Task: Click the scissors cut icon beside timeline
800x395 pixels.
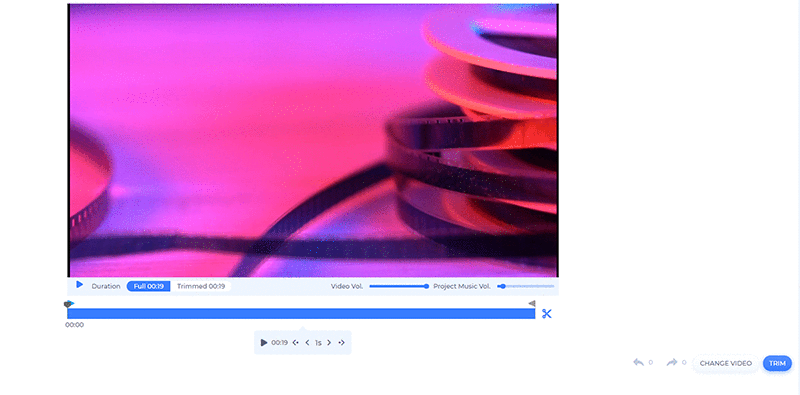Action: [x=547, y=314]
